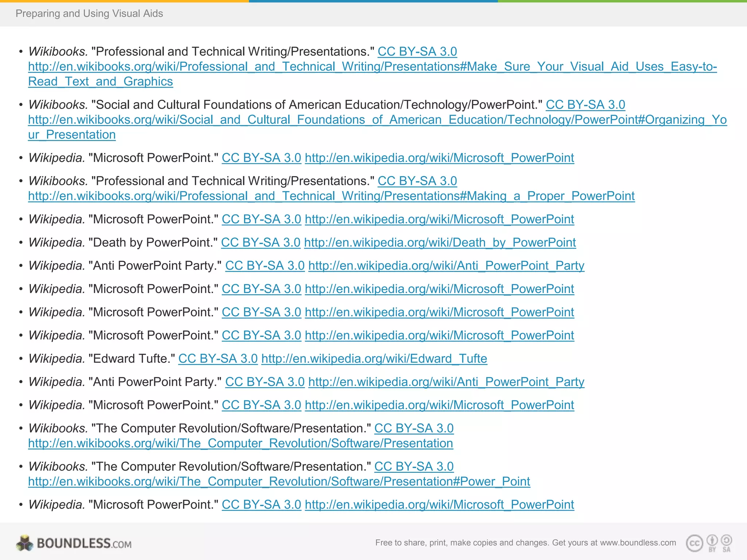This screenshot has width=747, height=560.
Task: Open CC BY-SA 3.0 link above Make_Sure_Your_Visual_Aid URL
Action: pyautogui.click(x=417, y=51)
